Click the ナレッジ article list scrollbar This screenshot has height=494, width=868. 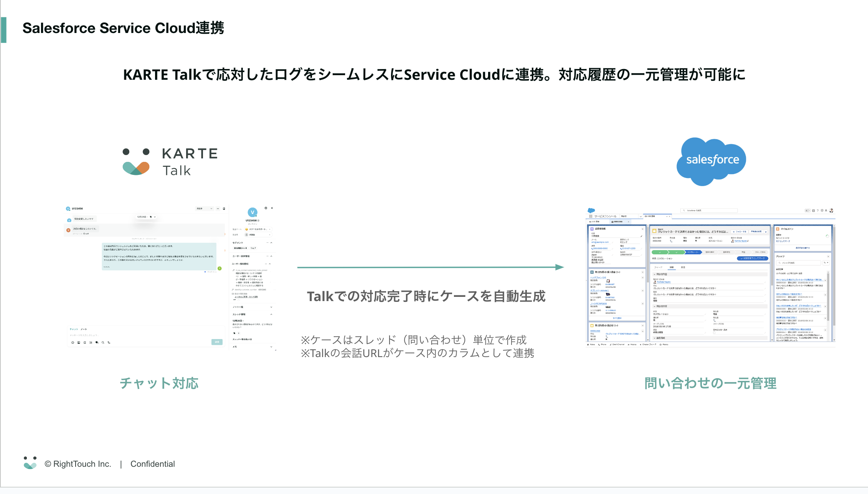point(828,297)
